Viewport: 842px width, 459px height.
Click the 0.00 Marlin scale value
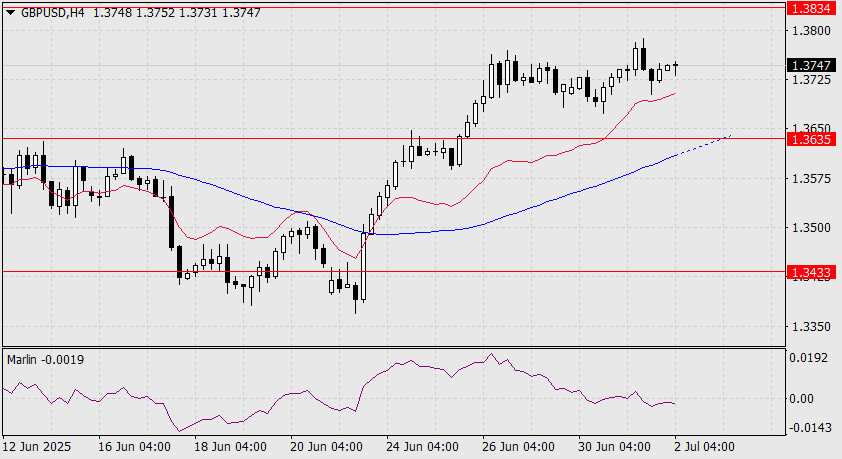pos(802,399)
